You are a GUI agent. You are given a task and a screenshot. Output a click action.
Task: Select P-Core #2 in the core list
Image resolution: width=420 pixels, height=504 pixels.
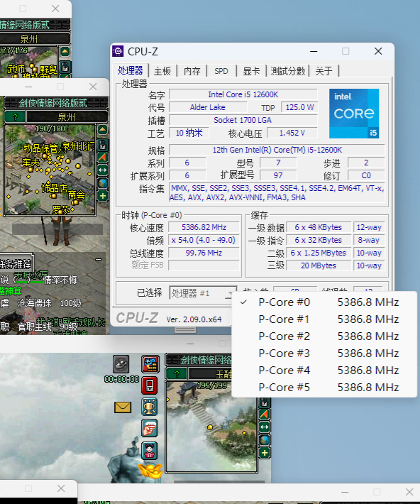click(324, 336)
